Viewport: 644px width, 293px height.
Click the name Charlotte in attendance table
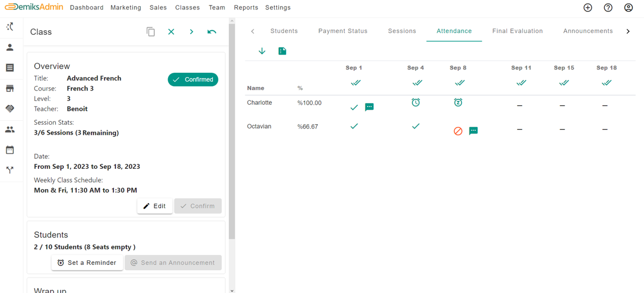click(260, 103)
